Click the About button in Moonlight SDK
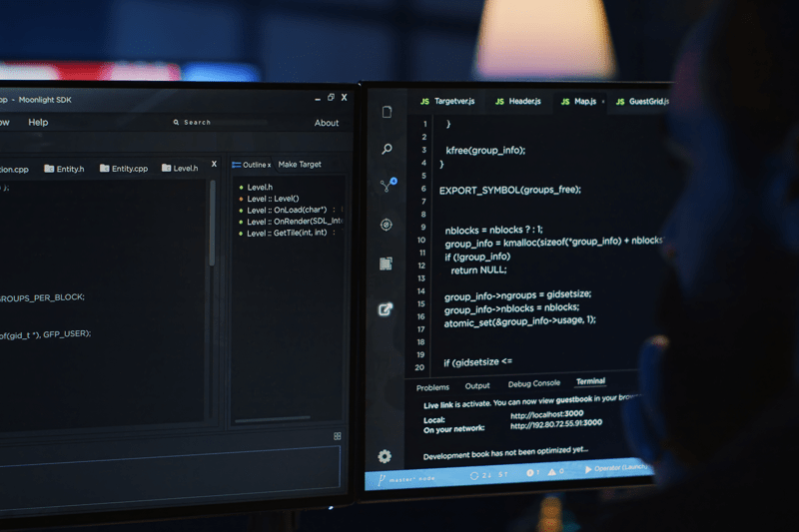 (327, 124)
